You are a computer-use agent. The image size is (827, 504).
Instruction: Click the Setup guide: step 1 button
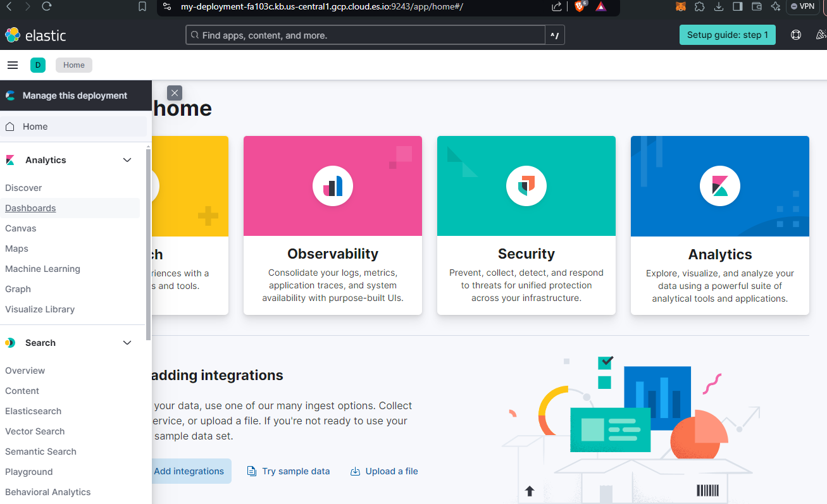(727, 35)
